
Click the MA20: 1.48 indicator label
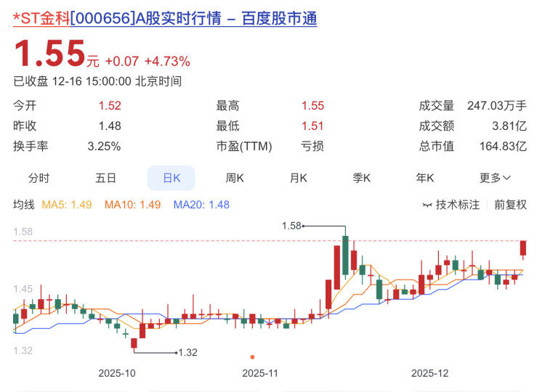pos(201,205)
